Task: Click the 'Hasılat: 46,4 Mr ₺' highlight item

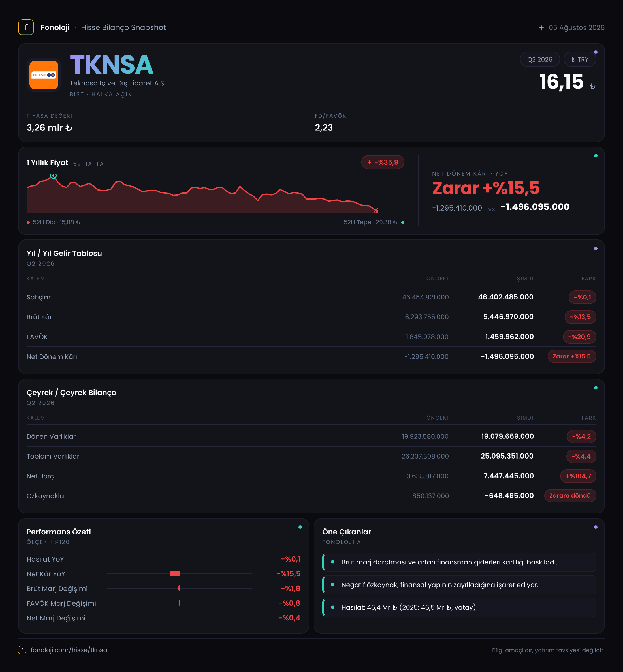Action: pyautogui.click(x=459, y=607)
